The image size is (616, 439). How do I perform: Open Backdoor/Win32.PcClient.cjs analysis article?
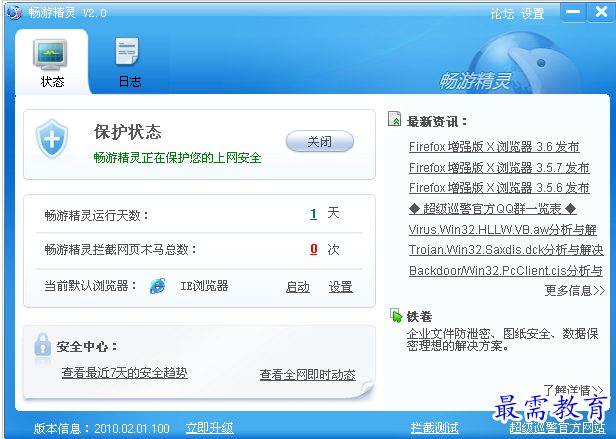coord(506,271)
